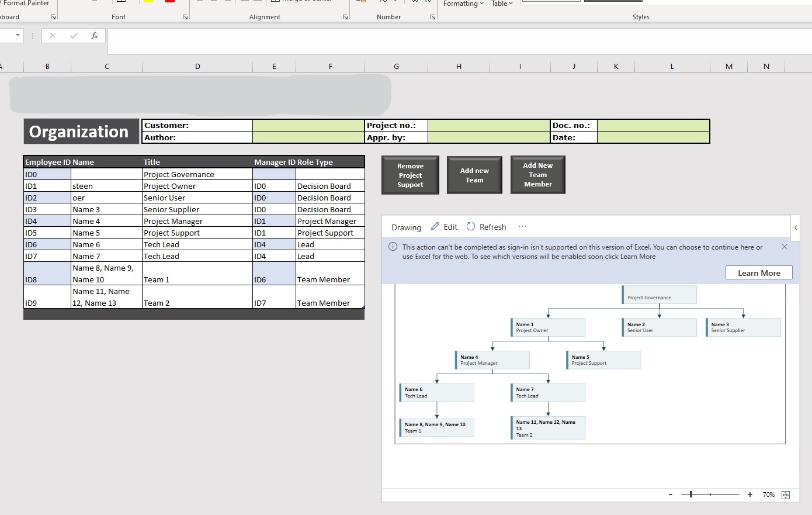This screenshot has height=515, width=812.
Task: Zoom out the diagram with minus icon
Action: click(x=671, y=495)
